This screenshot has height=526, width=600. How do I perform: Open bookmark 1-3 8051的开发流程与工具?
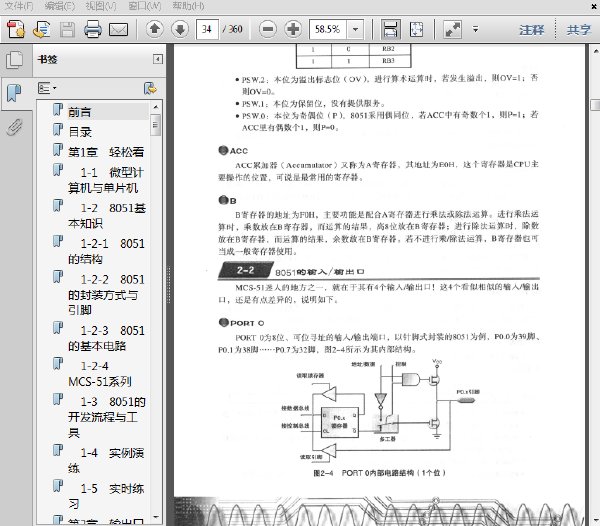107,417
